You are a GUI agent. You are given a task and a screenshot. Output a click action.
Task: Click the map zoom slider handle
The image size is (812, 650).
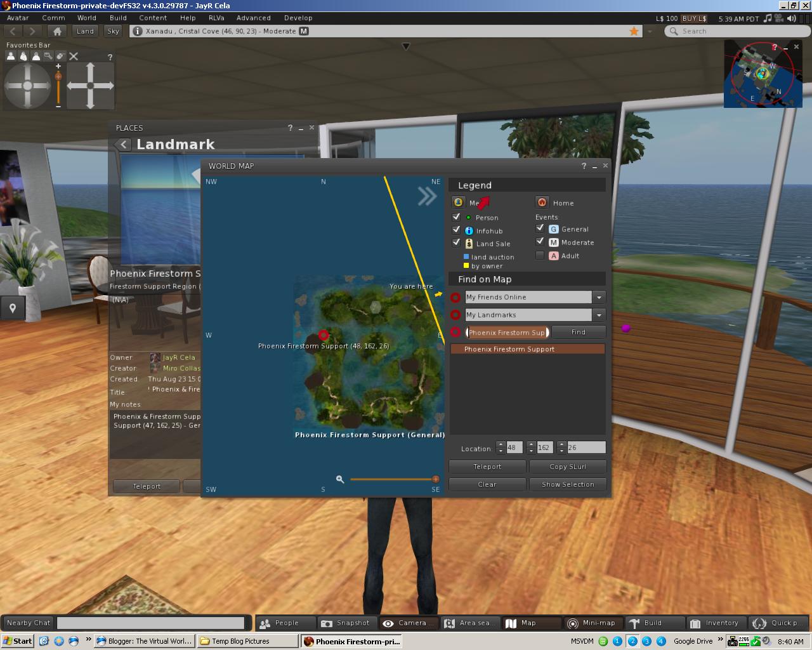point(436,479)
